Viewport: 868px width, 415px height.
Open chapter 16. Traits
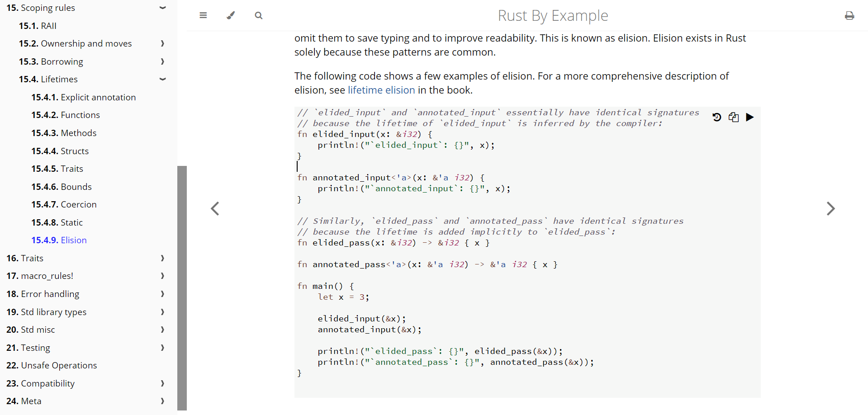pos(25,258)
